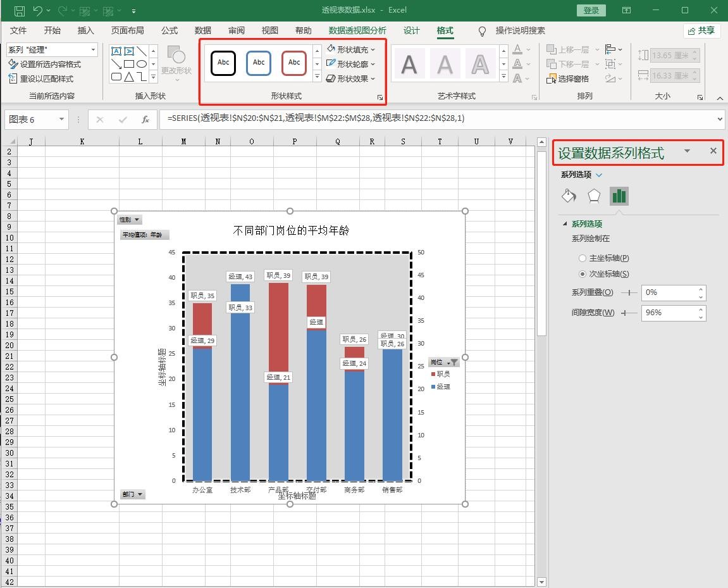Switch to the 设计 ribbon tab
Screen dimensions: 728x588
pyautogui.click(x=411, y=30)
